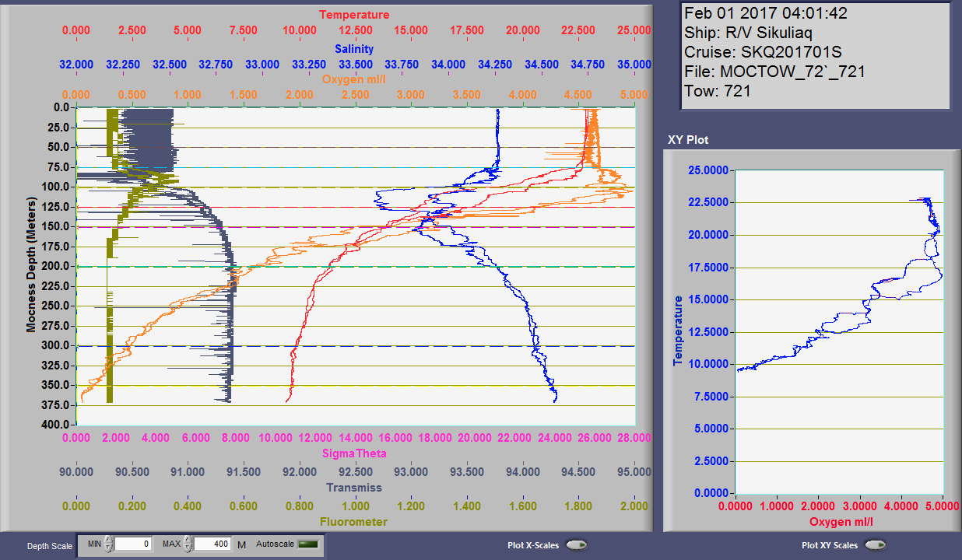The width and height of the screenshot is (962, 560).
Task: Click the XY Plot vertical Temperature axis title
Action: 678,331
